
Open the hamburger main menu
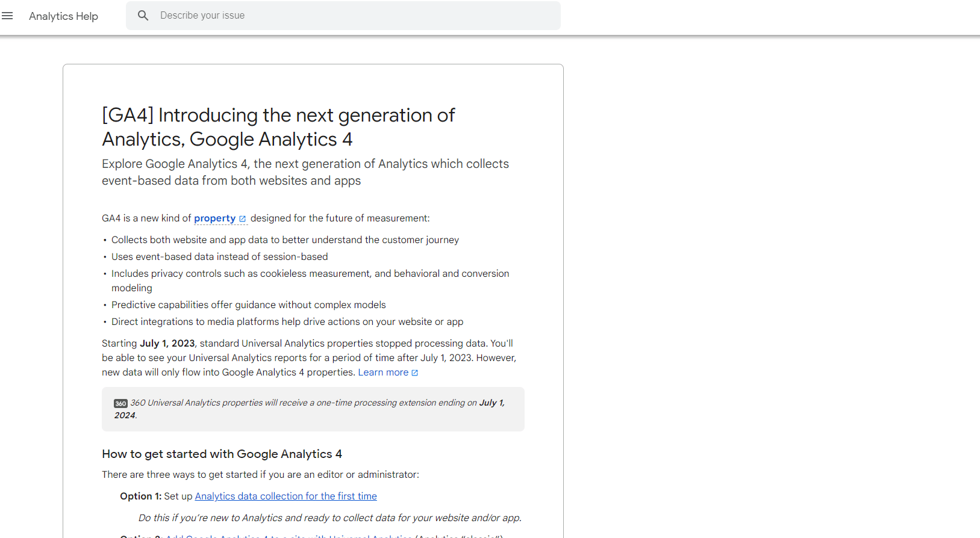click(x=7, y=16)
